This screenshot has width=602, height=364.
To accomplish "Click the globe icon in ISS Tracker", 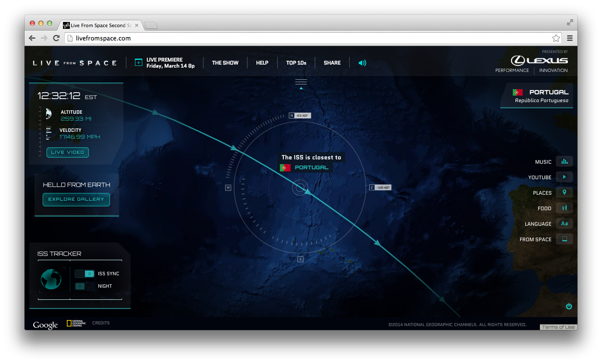I will (51, 279).
